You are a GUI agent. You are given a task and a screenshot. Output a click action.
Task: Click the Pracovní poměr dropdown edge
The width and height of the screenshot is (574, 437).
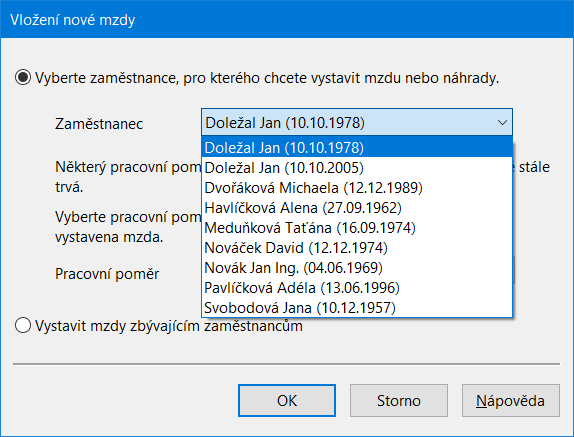pos(514,270)
